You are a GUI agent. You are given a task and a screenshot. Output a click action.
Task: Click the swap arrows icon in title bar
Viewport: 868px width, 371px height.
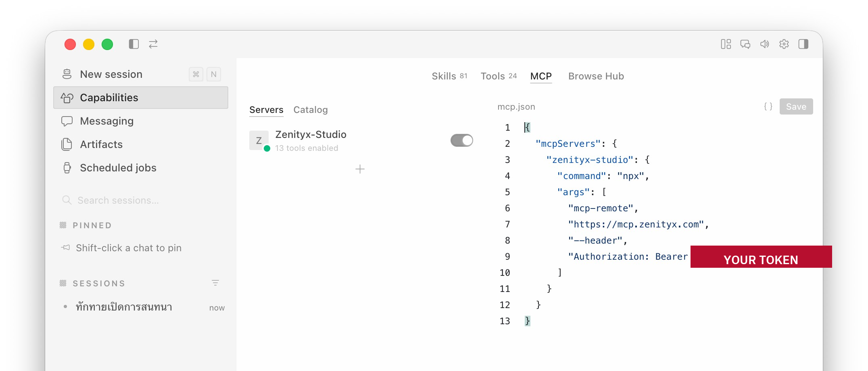tap(153, 44)
